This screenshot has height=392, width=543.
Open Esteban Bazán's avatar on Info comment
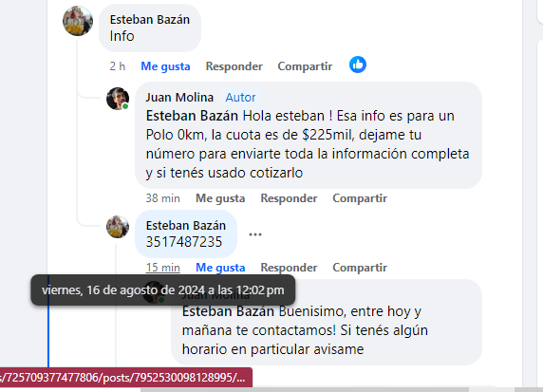[x=78, y=21]
